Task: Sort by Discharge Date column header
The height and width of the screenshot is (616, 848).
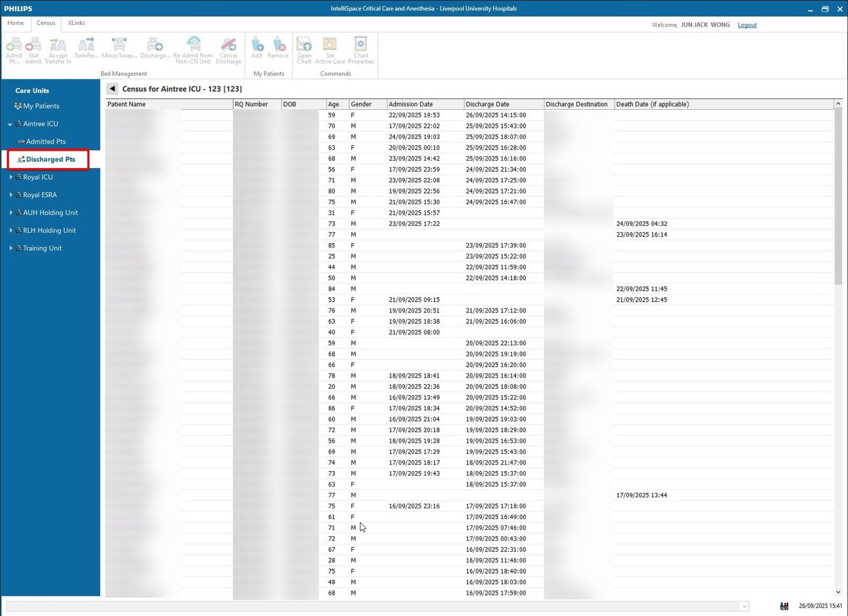Action: (487, 104)
